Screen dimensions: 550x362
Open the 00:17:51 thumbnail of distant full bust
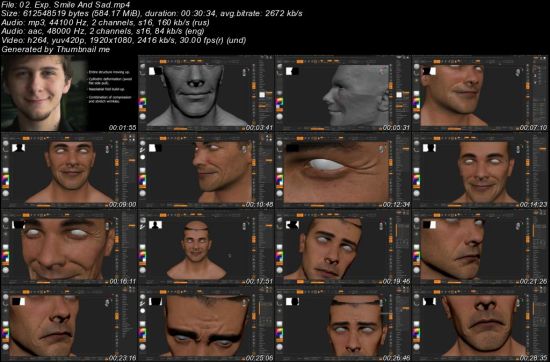point(206,247)
